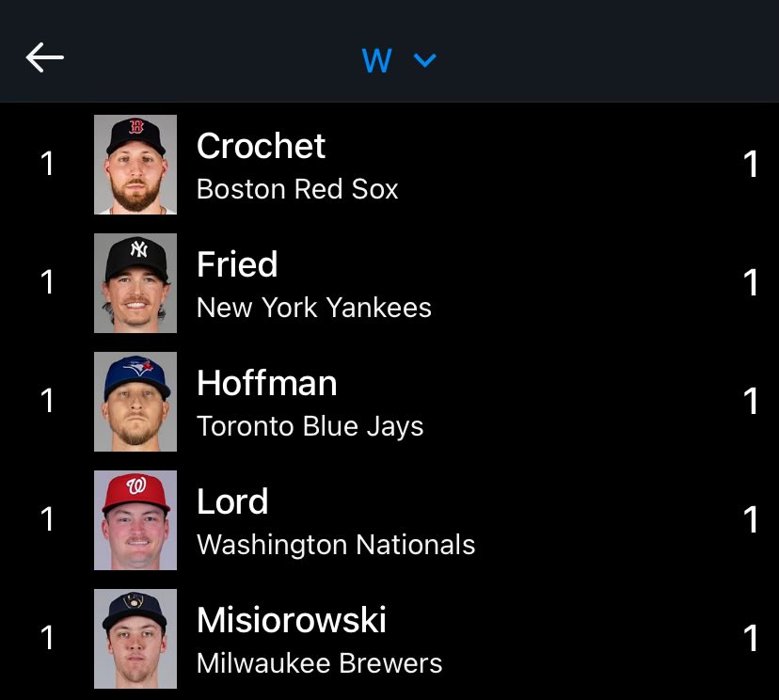Open Crochet player name link
779x700 pixels.
point(261,146)
